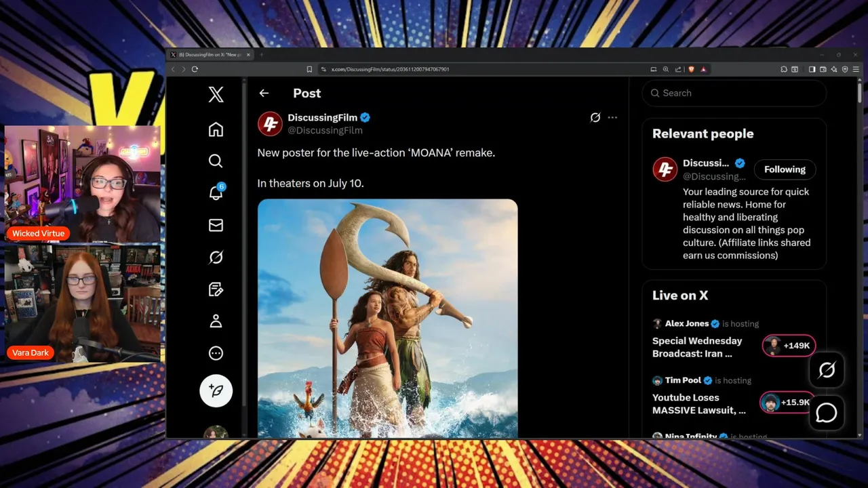This screenshot has height=488, width=868.
Task: Open the Youtube Loses MASSIVE Lawsuit broadcast
Action: click(x=698, y=403)
